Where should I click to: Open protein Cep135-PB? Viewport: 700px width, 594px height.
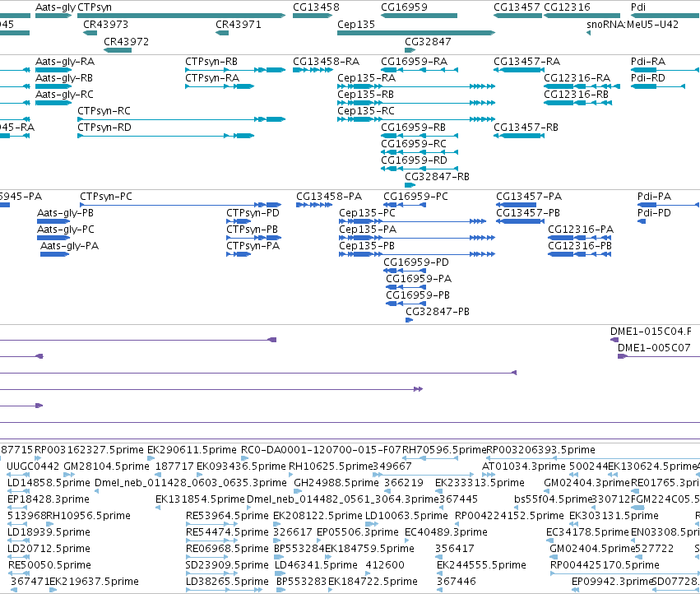click(x=417, y=254)
